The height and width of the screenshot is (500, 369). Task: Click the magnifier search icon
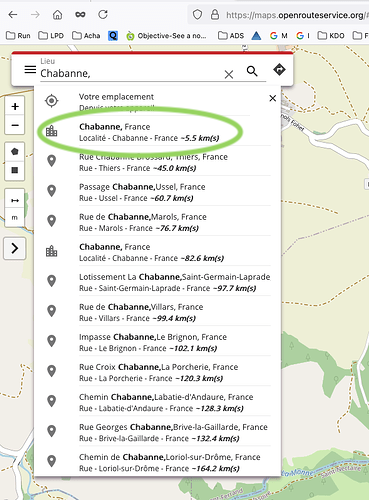(252, 71)
